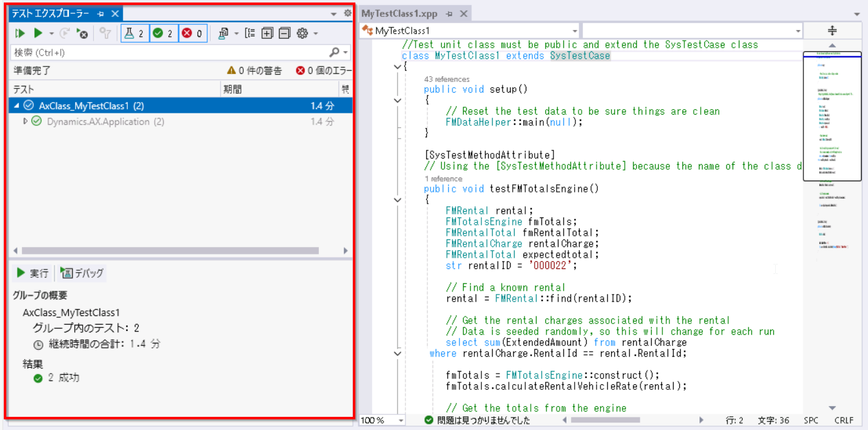Click the 43 references CodeLens link
The image size is (868, 430).
[446, 80]
